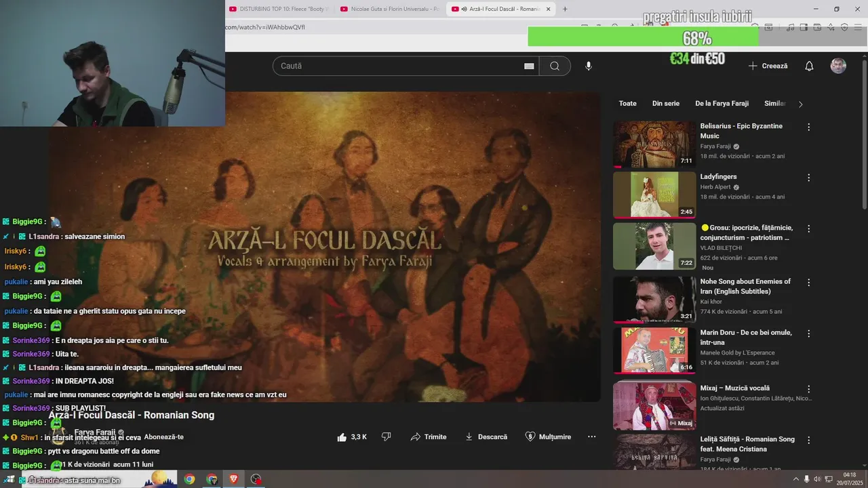Screen dimensions: 868x488
Task: Click the search magnifier button
Action: [x=555, y=66]
